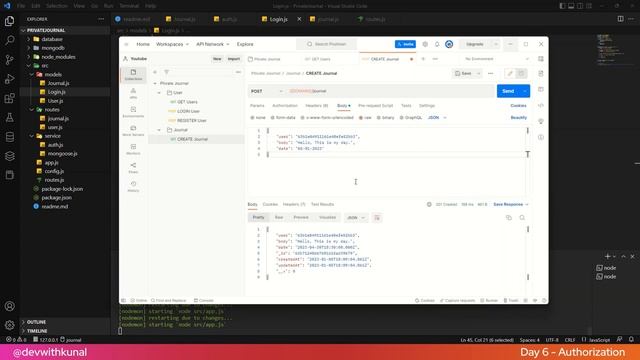
Task: Switch to the Params tab
Action: (x=257, y=106)
